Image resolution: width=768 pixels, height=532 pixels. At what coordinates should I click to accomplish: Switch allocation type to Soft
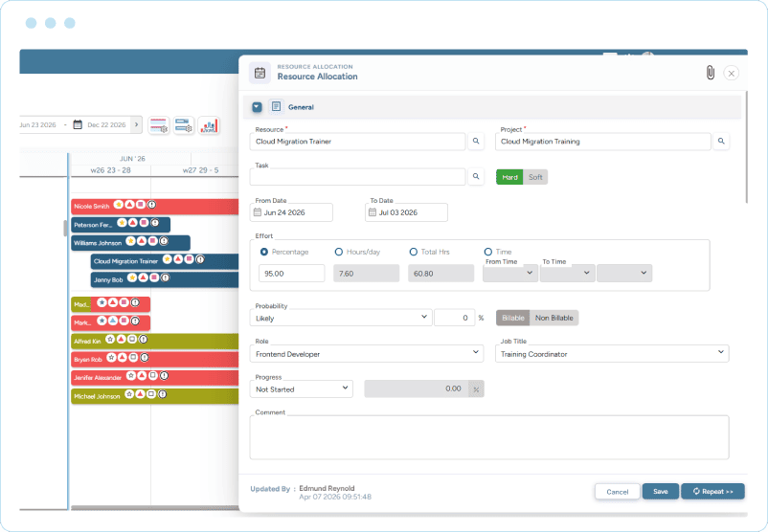[535, 177]
